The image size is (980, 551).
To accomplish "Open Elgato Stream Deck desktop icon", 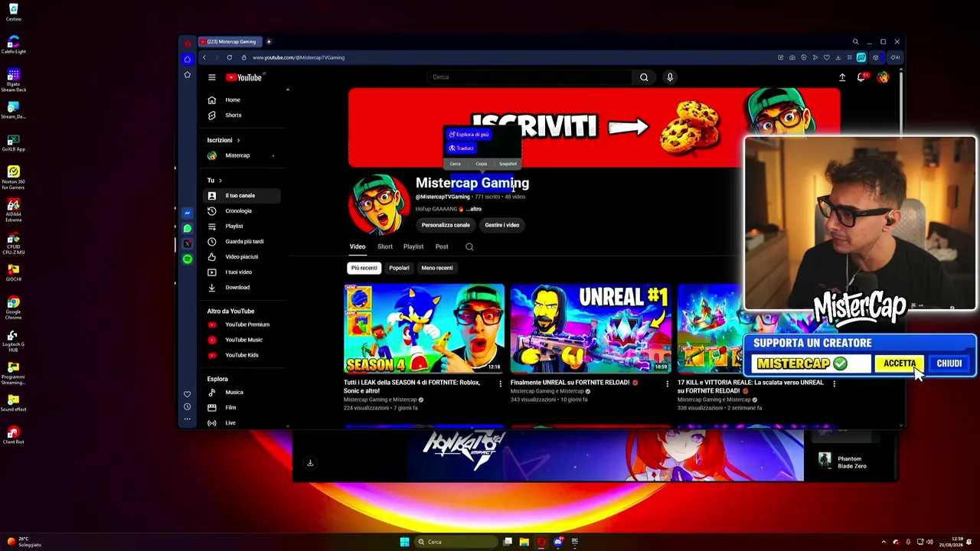I will (13, 80).
